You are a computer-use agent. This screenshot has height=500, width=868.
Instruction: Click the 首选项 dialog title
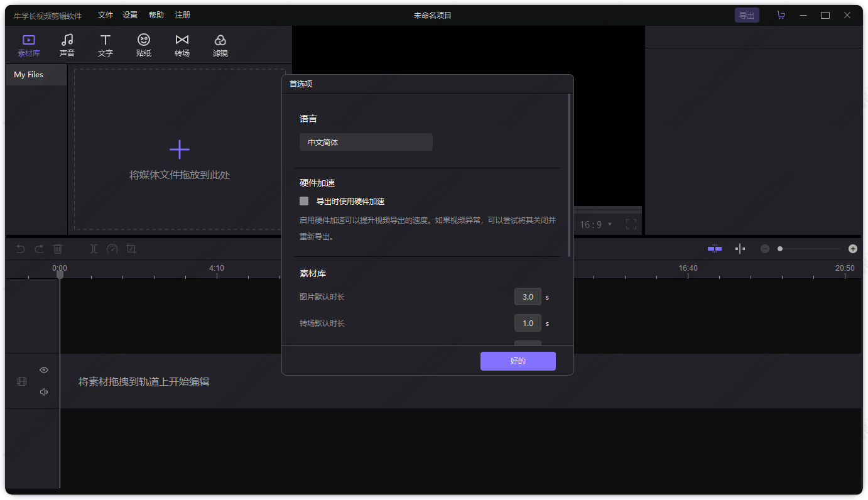[301, 84]
